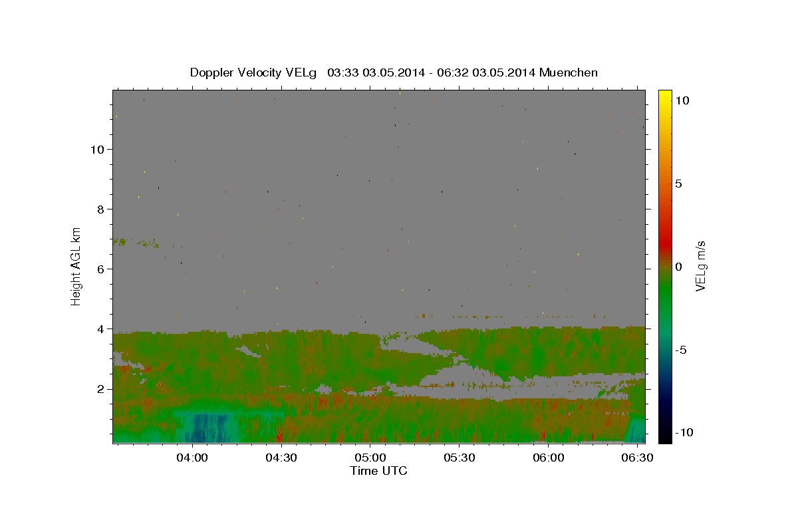
Task: Click the colorbar value -10 label
Action: click(x=684, y=432)
